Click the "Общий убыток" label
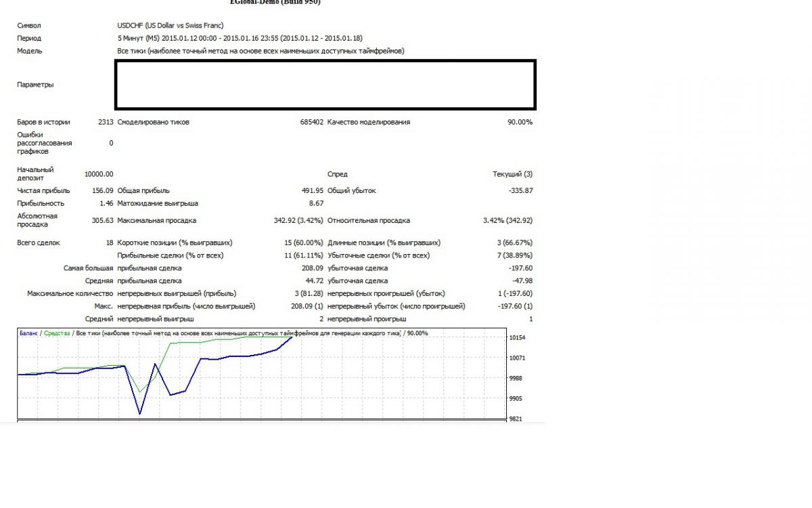Viewport: 812px width, 508px height. pyautogui.click(x=352, y=191)
